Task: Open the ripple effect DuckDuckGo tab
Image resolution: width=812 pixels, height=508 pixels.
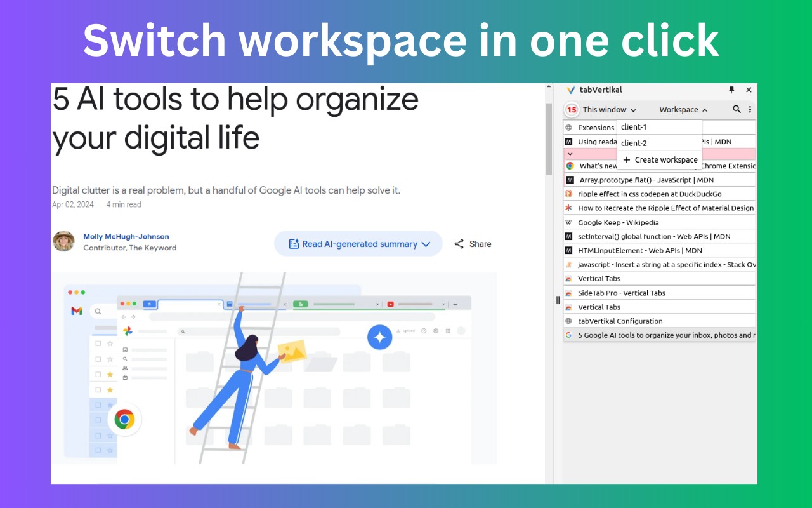Action: [660, 194]
